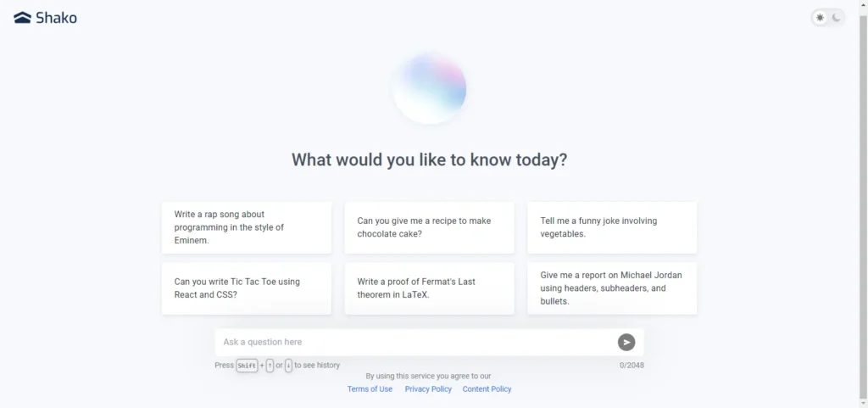Viewport: 868px width, 408px height.
Task: Select the chocolate cake recipe prompt
Action: tap(430, 227)
